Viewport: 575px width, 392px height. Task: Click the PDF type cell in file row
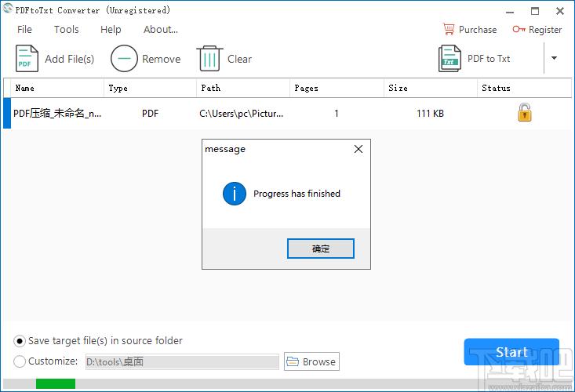point(150,114)
